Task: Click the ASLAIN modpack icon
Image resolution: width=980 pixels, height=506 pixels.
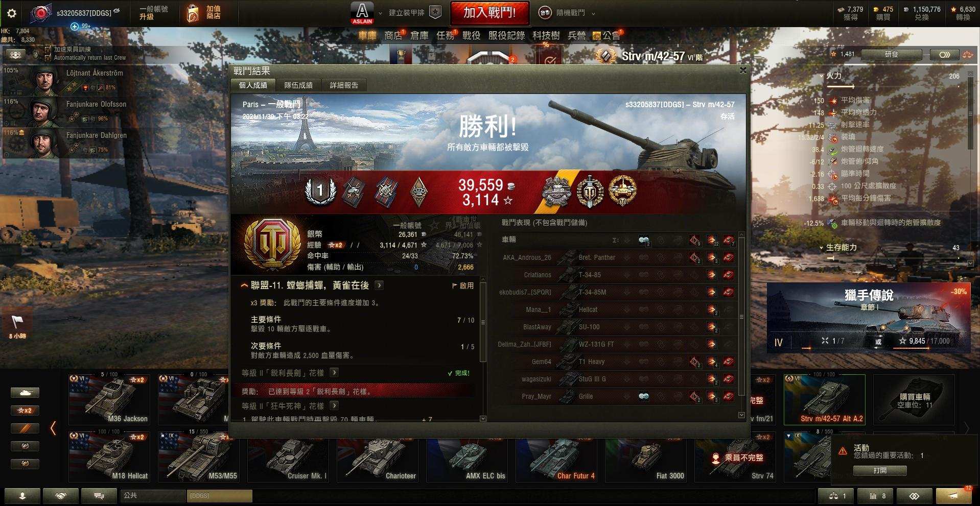Action: tap(362, 13)
